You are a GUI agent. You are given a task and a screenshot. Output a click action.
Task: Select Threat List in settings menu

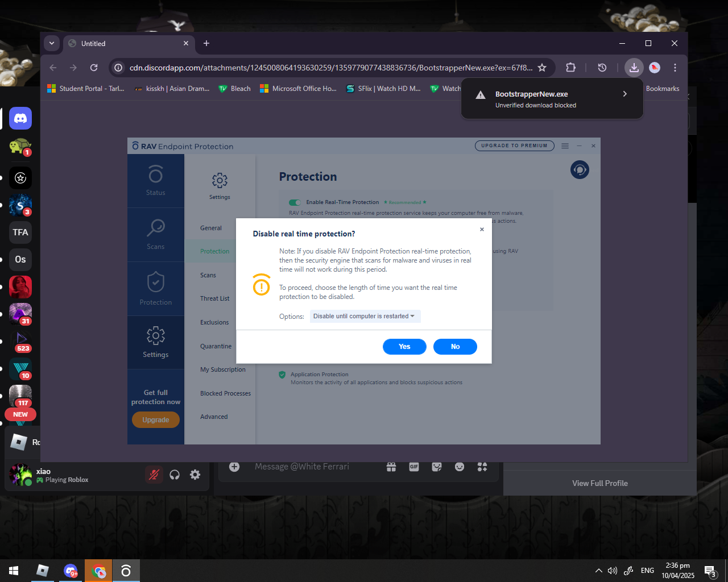(x=215, y=298)
